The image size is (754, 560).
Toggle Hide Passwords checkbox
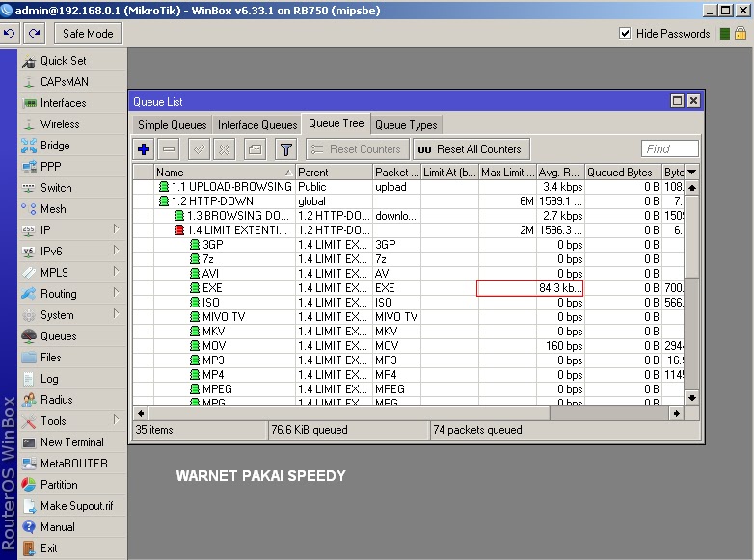tap(625, 33)
